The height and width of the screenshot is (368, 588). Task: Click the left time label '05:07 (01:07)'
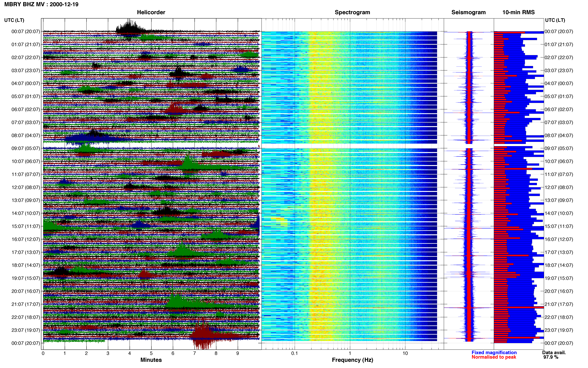pos(26,96)
